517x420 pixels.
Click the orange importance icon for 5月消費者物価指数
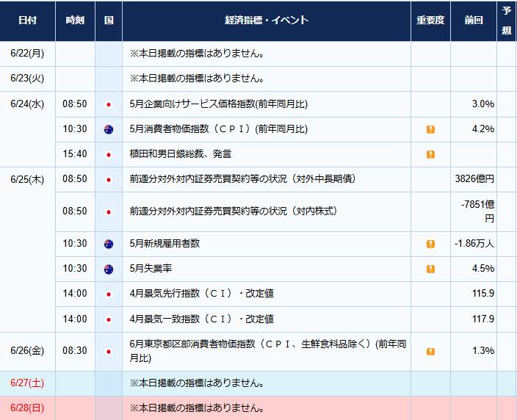430,129
